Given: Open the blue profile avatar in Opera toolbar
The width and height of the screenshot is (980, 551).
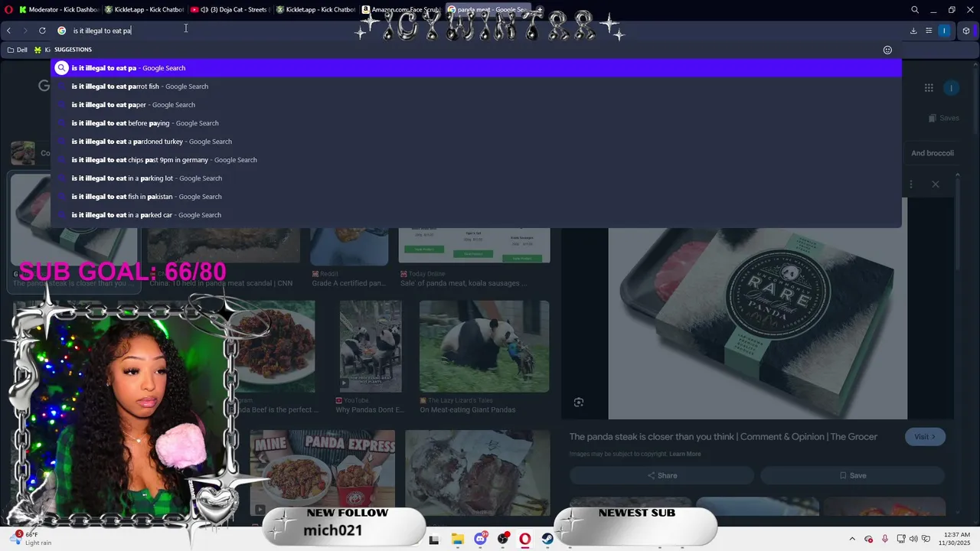Looking at the screenshot, I should (x=945, y=31).
